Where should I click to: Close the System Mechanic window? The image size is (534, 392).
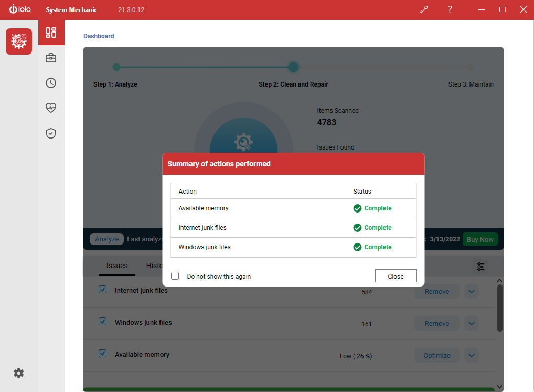524,9
